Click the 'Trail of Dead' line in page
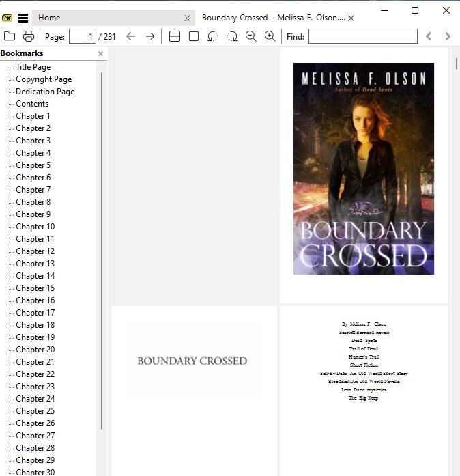The height and width of the screenshot is (476, 460). (x=364, y=349)
